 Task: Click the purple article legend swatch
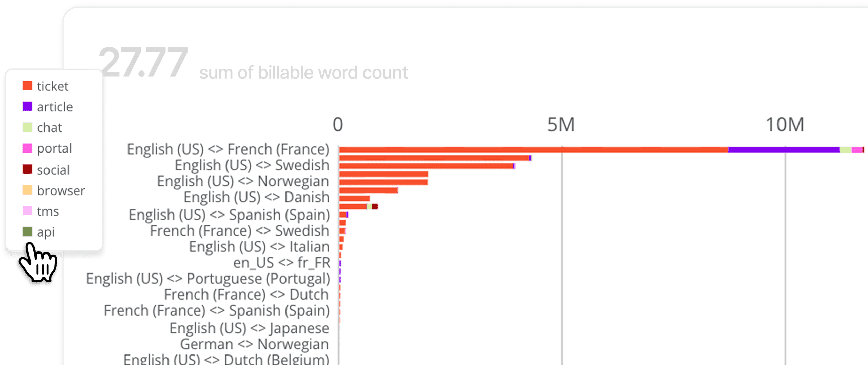pyautogui.click(x=27, y=106)
